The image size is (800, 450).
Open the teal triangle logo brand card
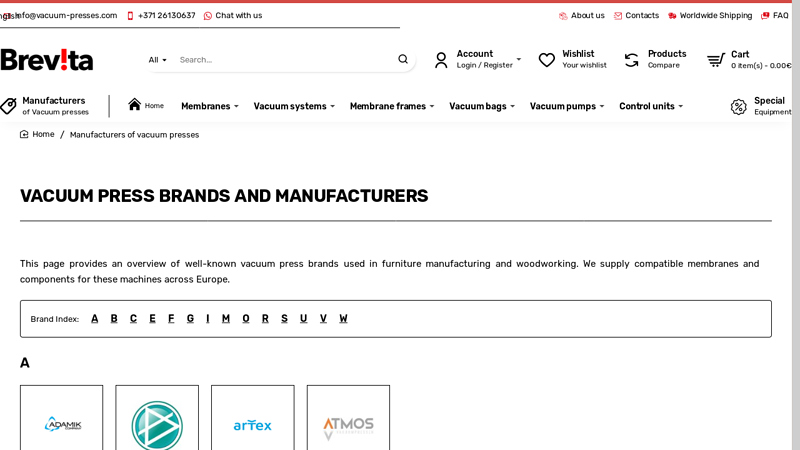pyautogui.click(x=157, y=417)
